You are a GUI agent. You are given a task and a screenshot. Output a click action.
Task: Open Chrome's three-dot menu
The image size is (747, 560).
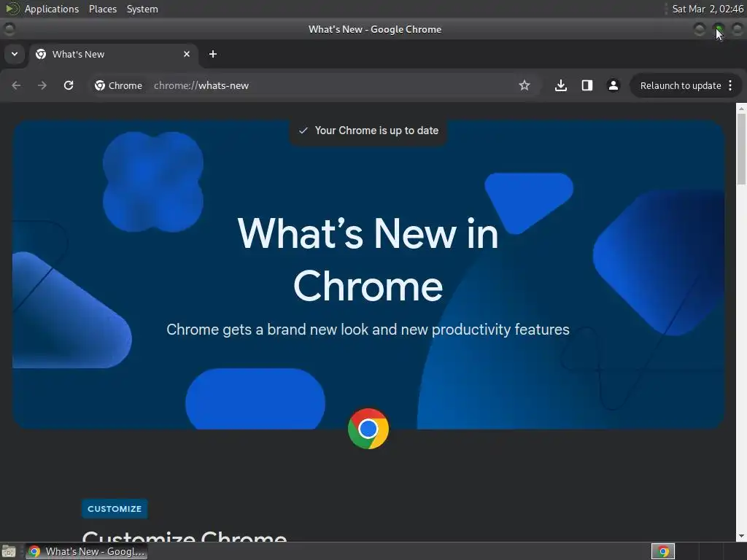pyautogui.click(x=730, y=85)
